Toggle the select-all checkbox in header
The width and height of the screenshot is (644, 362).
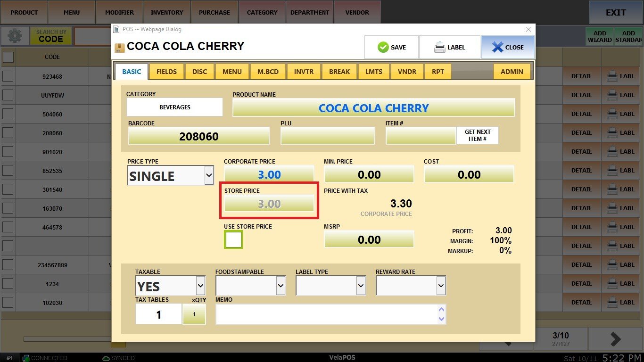point(8,57)
